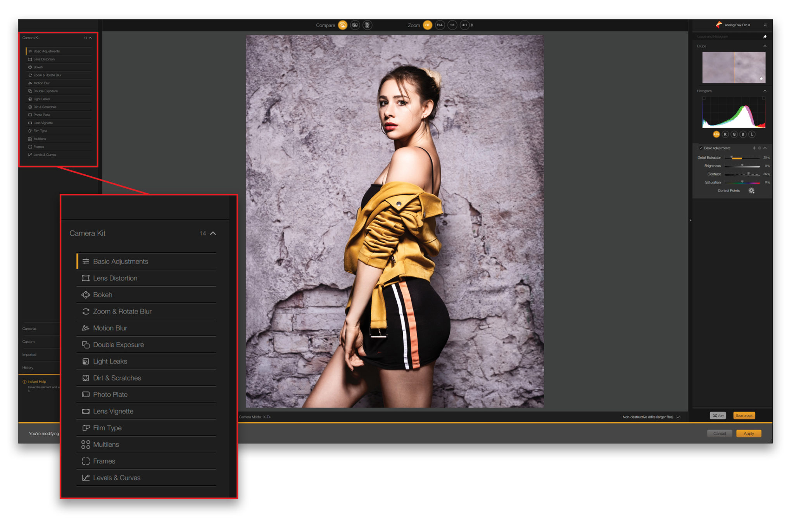Open the Cameras preset category
This screenshot has width=794, height=532.
[x=29, y=329]
